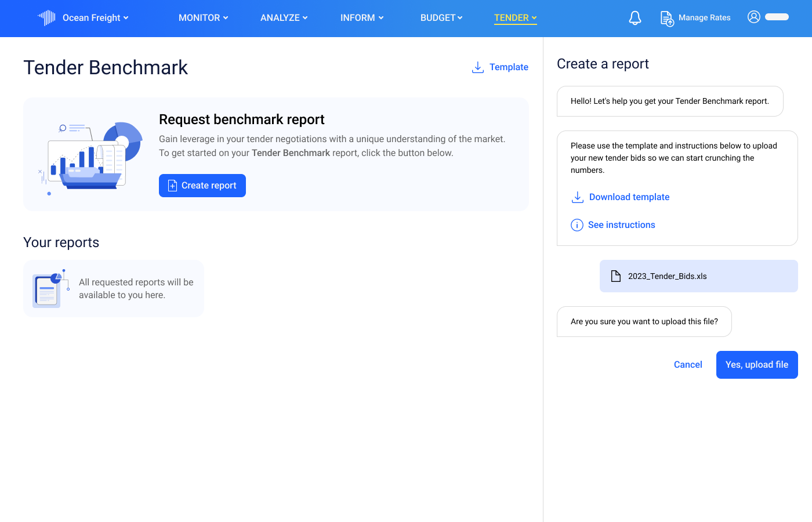The image size is (812, 522).
Task: Click the download icon next to Template
Action: [477, 67]
